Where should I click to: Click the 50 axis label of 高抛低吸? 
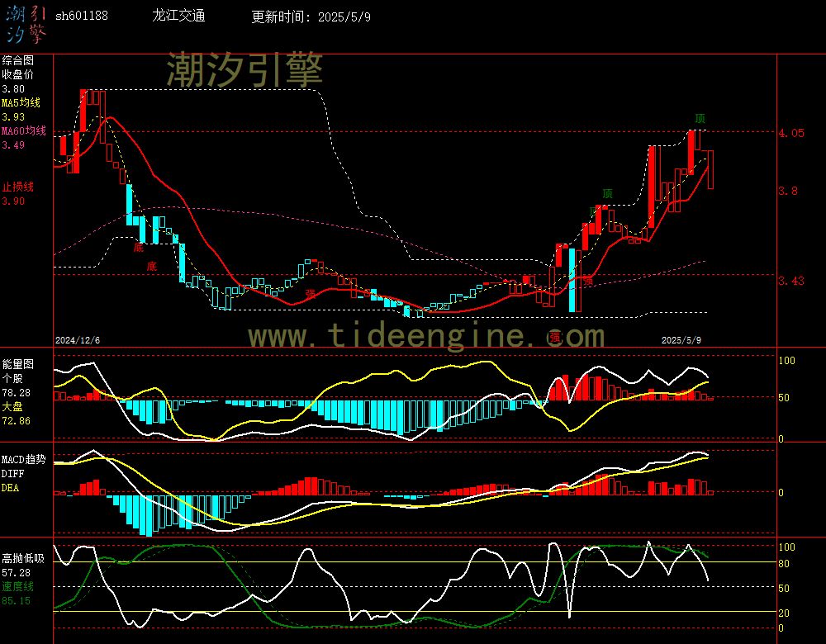[784, 588]
